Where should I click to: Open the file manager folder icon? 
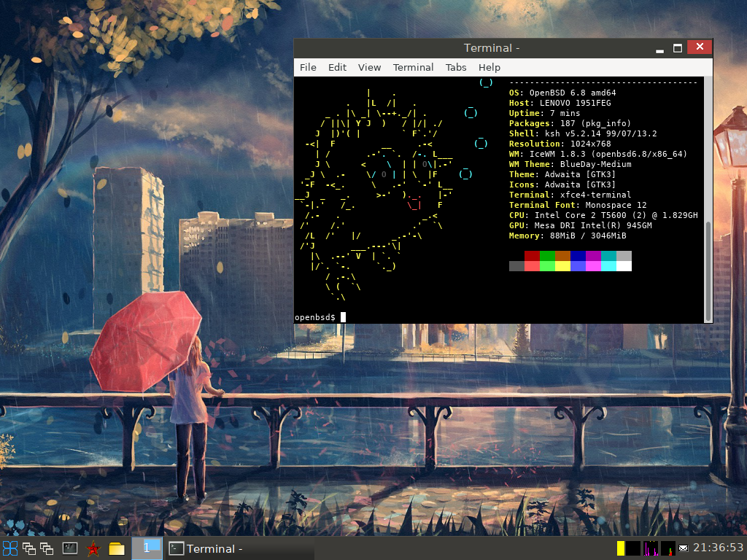point(117,548)
